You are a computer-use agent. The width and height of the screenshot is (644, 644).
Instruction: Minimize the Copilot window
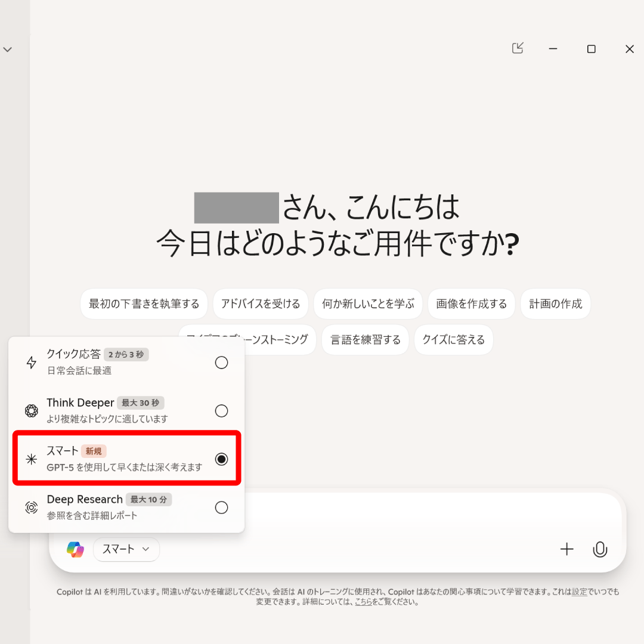[553, 49]
